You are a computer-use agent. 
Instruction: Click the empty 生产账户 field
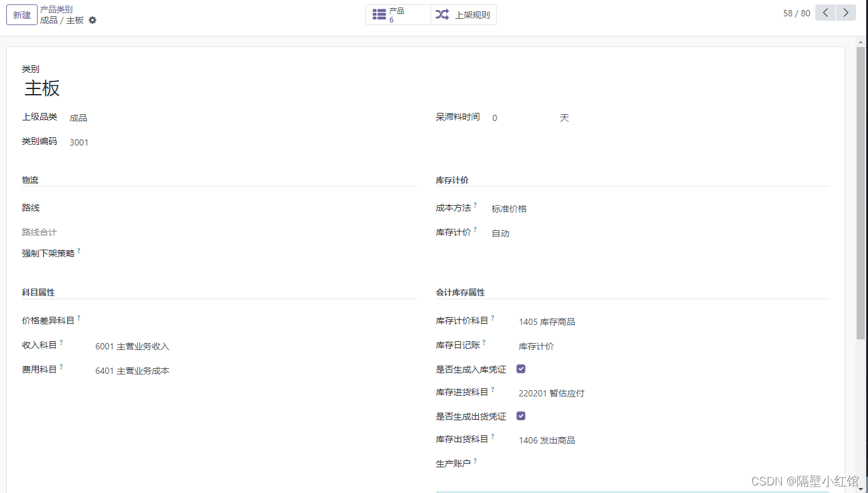pos(674,464)
